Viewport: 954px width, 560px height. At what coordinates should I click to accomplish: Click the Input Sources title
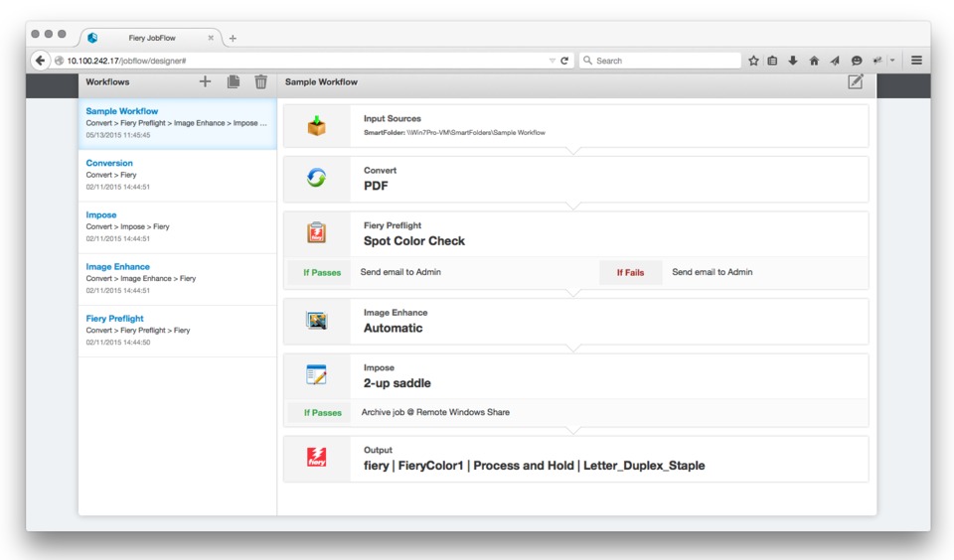[392, 118]
